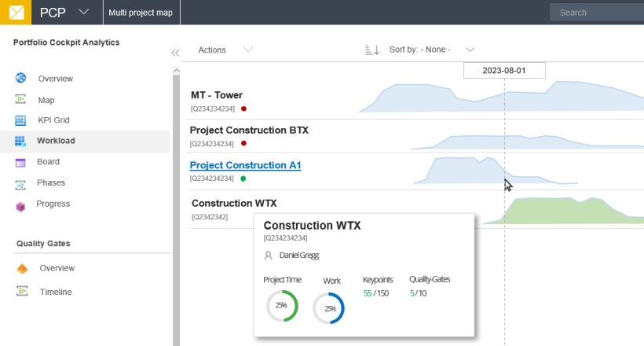Click the Quality Gates Timeline icon
This screenshot has width=644, height=346.
click(x=22, y=292)
